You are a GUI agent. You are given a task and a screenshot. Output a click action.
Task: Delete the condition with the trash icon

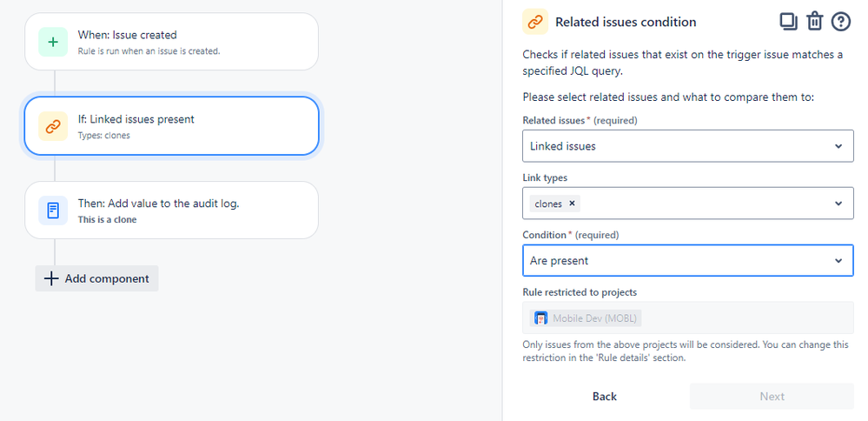[814, 22]
